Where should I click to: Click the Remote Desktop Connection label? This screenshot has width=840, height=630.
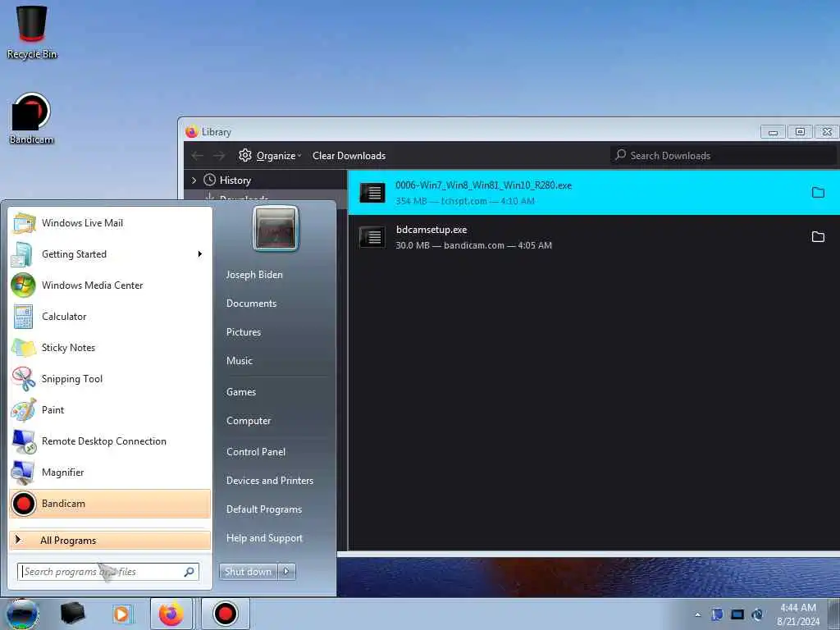click(x=104, y=441)
